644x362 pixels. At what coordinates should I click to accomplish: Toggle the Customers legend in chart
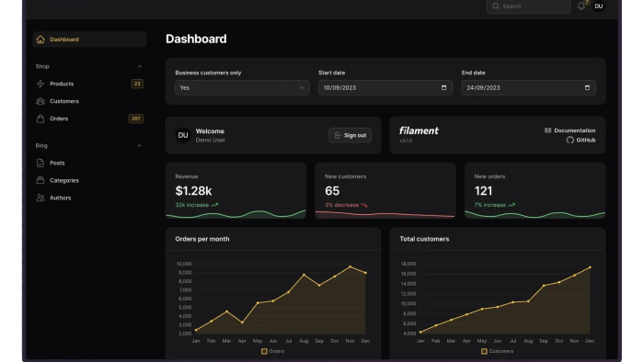[497, 351]
